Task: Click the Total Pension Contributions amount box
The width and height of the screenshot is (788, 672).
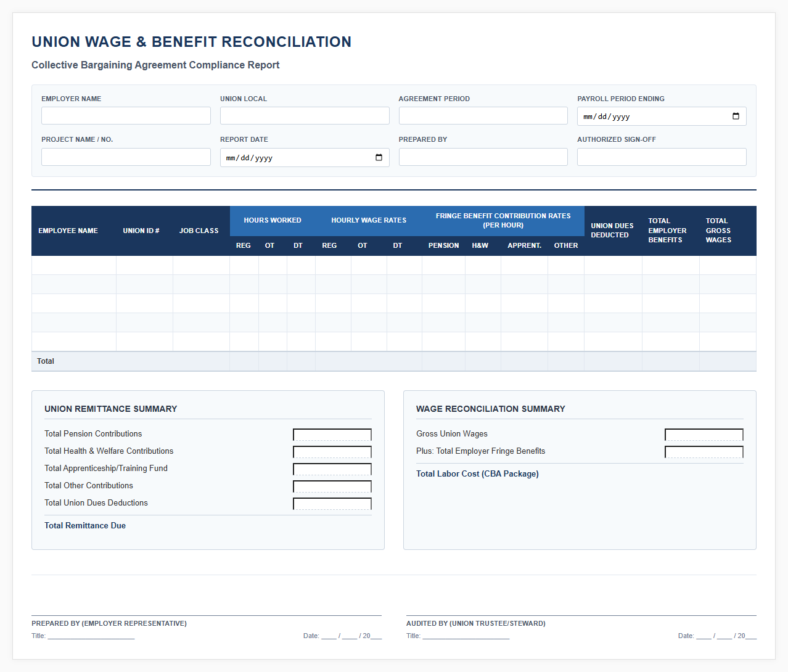Action: (x=332, y=435)
